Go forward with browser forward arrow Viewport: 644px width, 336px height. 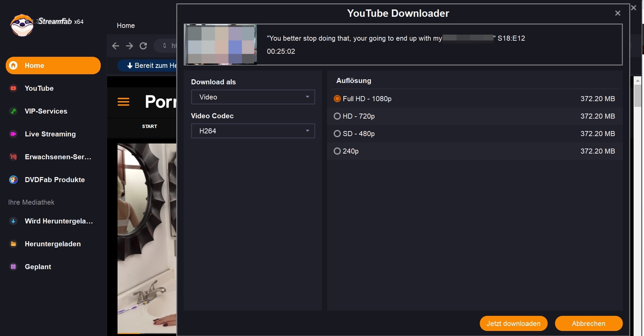pos(130,46)
